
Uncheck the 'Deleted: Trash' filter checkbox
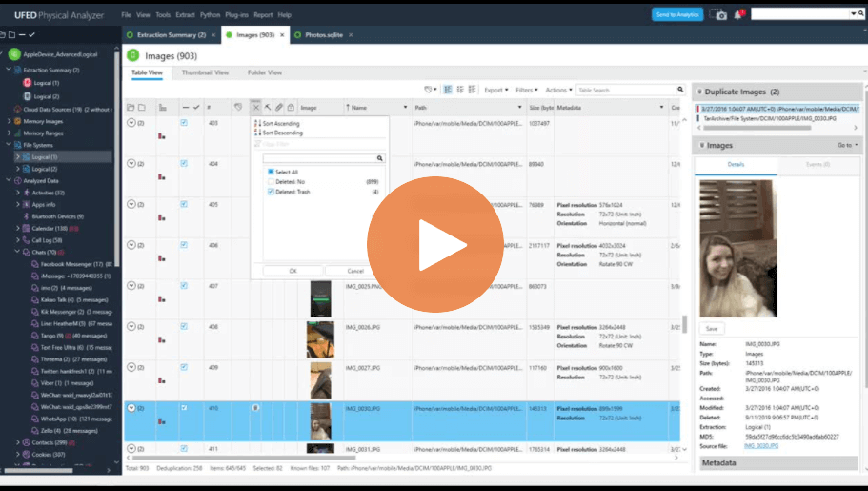(x=271, y=192)
